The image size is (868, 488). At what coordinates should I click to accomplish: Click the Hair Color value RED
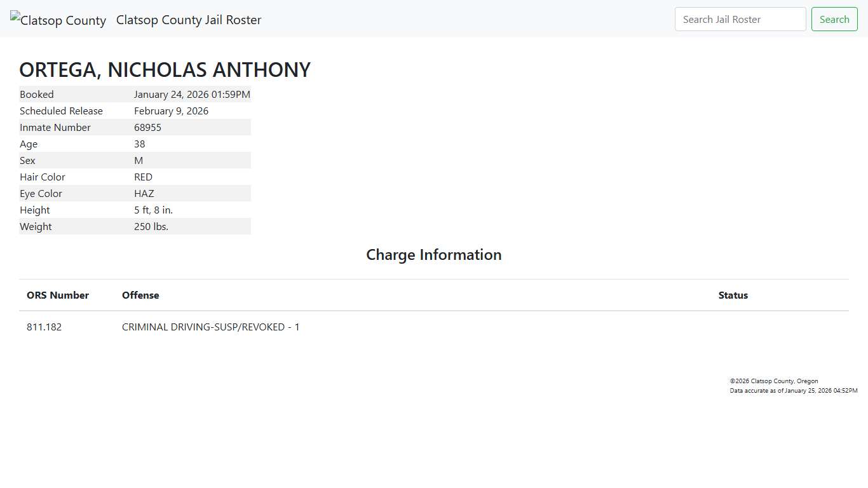[x=143, y=177]
